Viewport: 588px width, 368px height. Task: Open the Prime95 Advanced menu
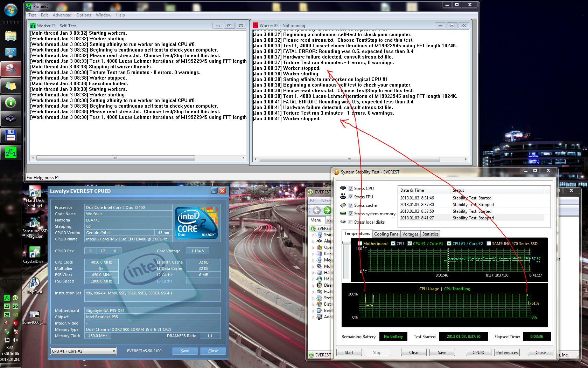pyautogui.click(x=62, y=15)
